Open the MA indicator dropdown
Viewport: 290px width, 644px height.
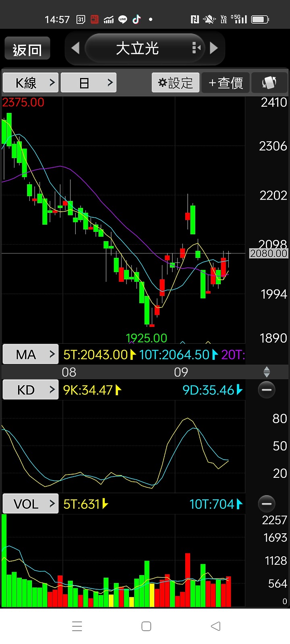pyautogui.click(x=31, y=354)
